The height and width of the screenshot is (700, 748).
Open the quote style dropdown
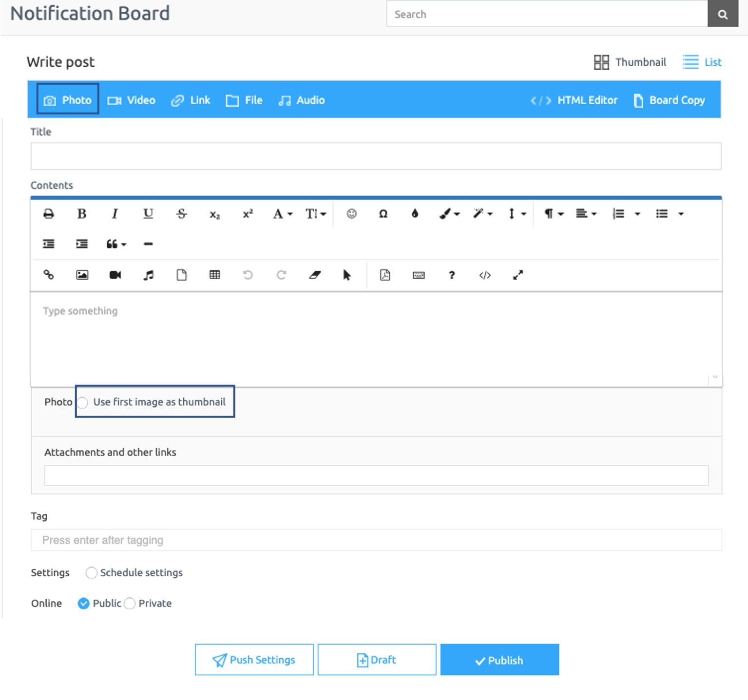tap(116, 244)
